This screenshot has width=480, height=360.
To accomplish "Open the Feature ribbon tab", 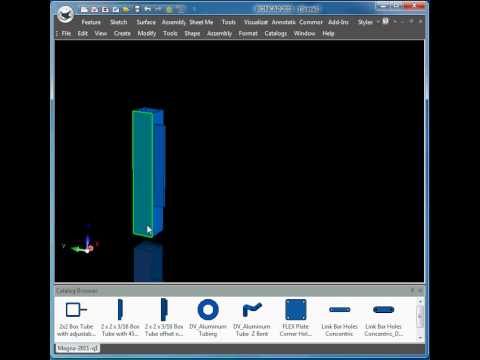I will pyautogui.click(x=91, y=22).
